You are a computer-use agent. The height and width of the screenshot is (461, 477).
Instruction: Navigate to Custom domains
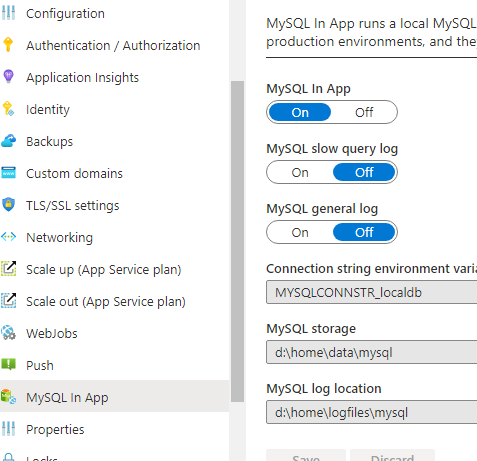click(x=74, y=174)
